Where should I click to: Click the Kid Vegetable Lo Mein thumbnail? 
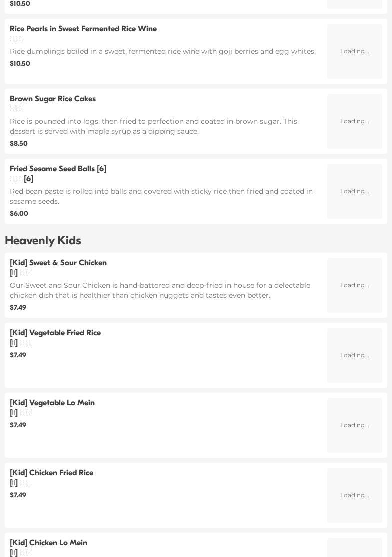tap(354, 425)
